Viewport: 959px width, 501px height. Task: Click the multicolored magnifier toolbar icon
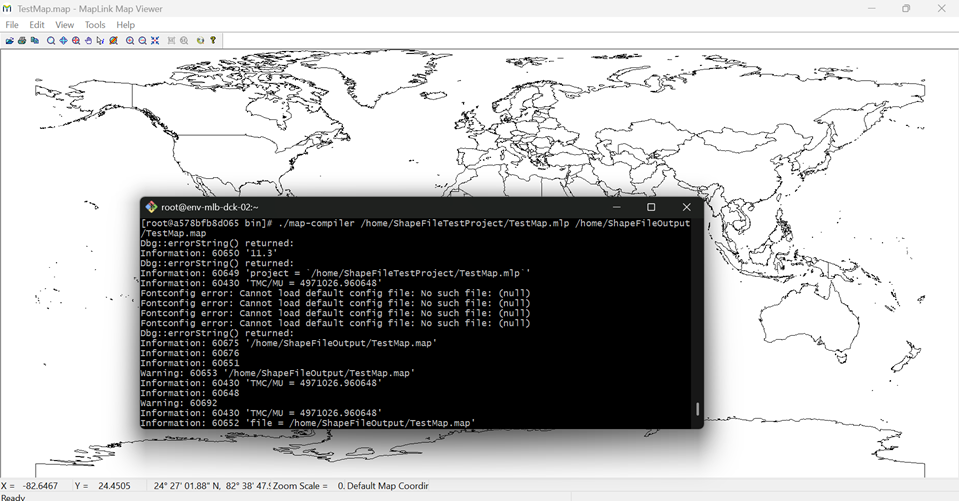113,40
